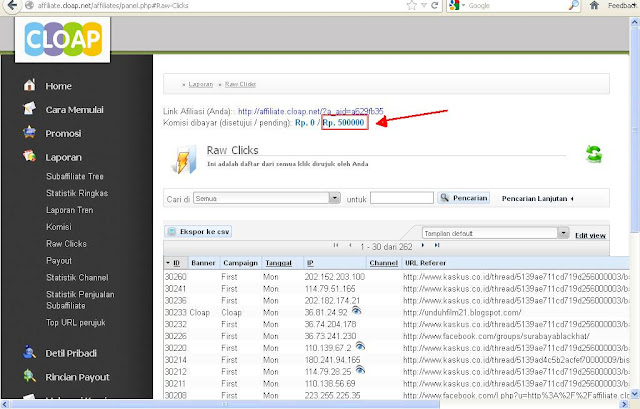640x409 pixels.
Task: Open the Tampilan default view dropdown
Action: pos(563,233)
